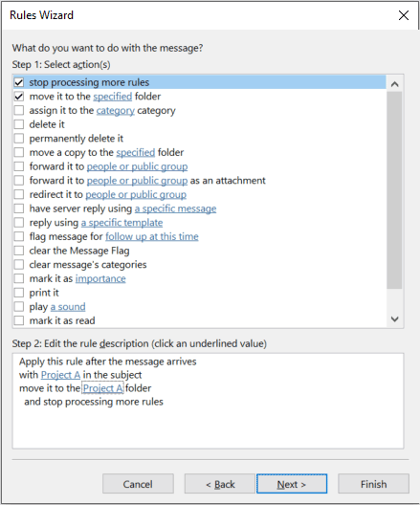Edit the Project A subject link in description
This screenshot has width=420, height=505.
pos(60,375)
